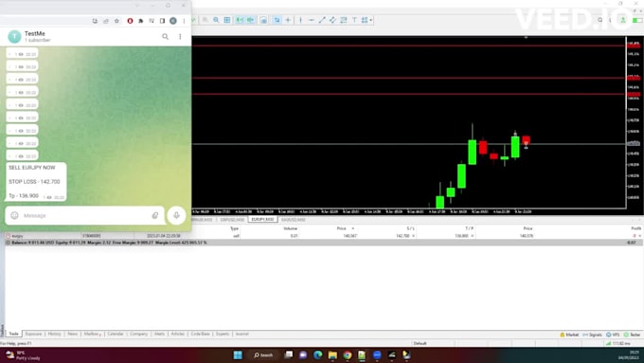This screenshot has width=644, height=363.
Task: Open the TestMe channel three-dot menu
Action: pos(180,37)
